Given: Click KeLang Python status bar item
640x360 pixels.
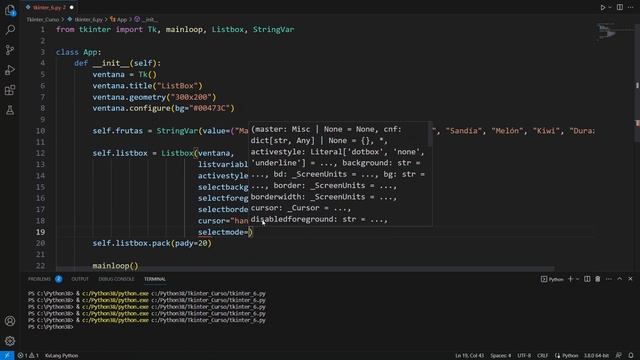Looking at the screenshot, I should click(x=62, y=356).
